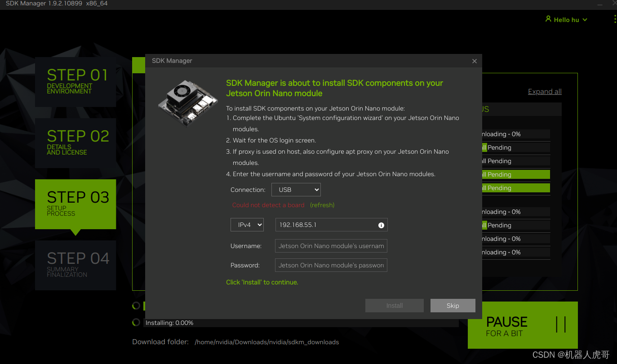Click the Skip button
Screen dimensions: 617x364
[x=453, y=306]
